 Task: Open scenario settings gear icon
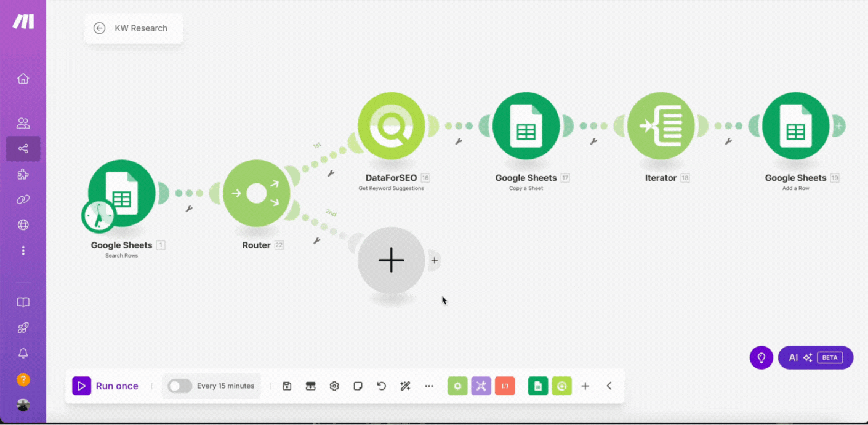(x=334, y=386)
